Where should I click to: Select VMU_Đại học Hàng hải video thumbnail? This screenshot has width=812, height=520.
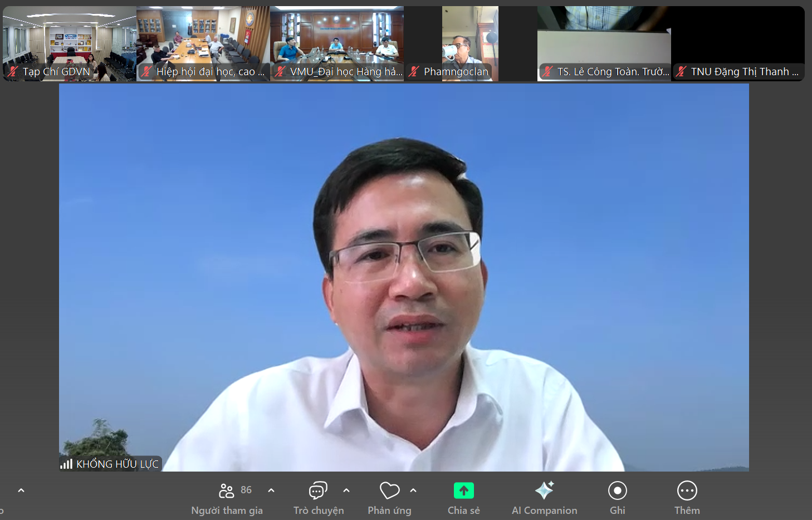[x=337, y=43]
